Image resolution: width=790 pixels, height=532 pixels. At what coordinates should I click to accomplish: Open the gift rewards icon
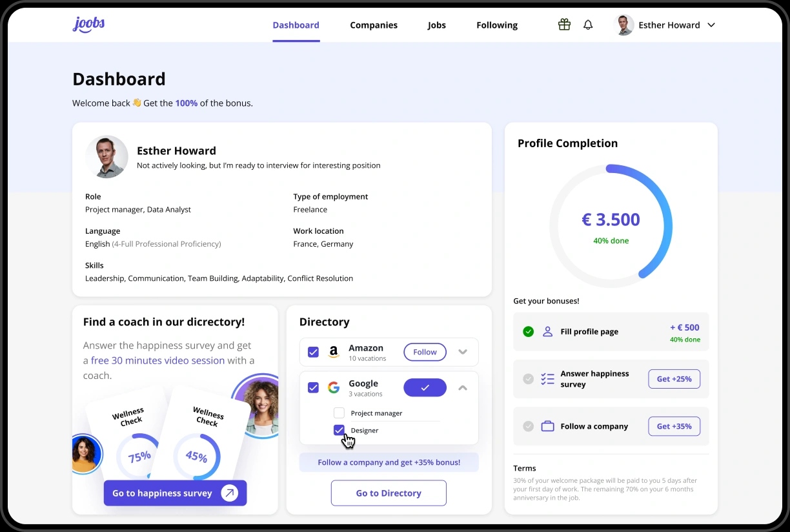pos(564,25)
